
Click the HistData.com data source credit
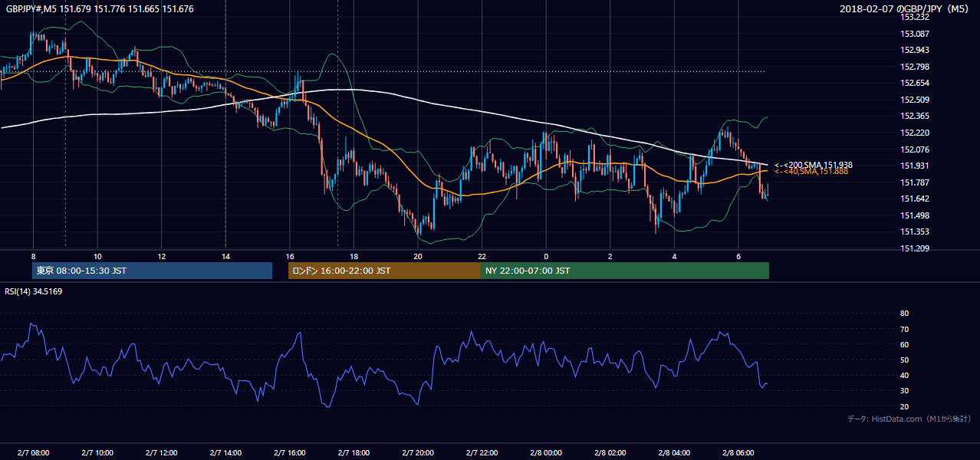909,419
